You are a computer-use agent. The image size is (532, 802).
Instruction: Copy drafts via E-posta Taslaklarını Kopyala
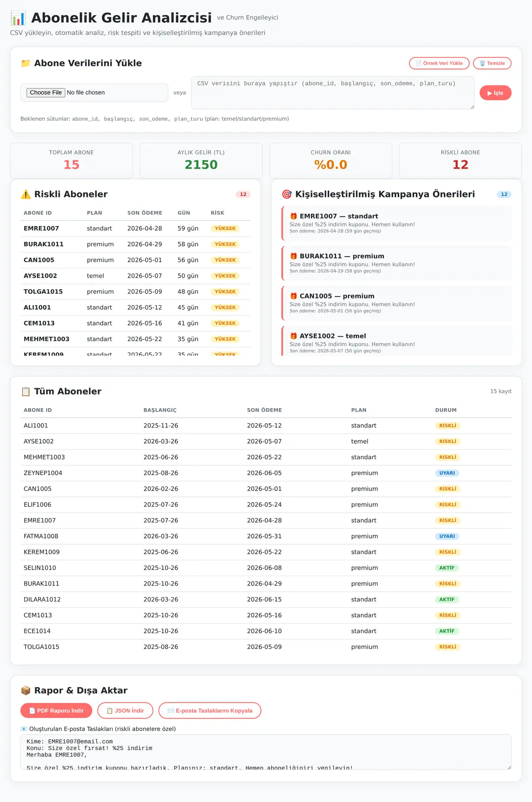[210, 711]
